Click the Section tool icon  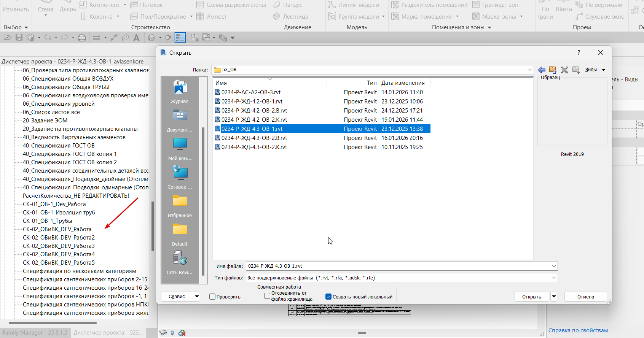[168, 37]
